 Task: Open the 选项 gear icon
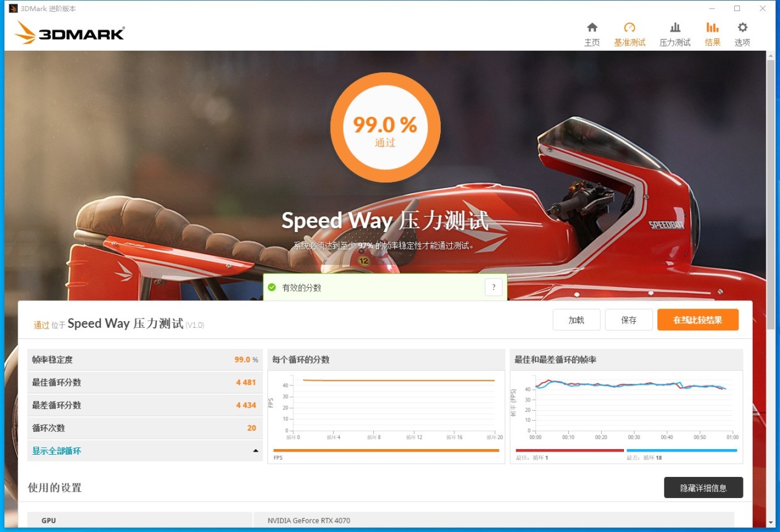pyautogui.click(x=742, y=27)
